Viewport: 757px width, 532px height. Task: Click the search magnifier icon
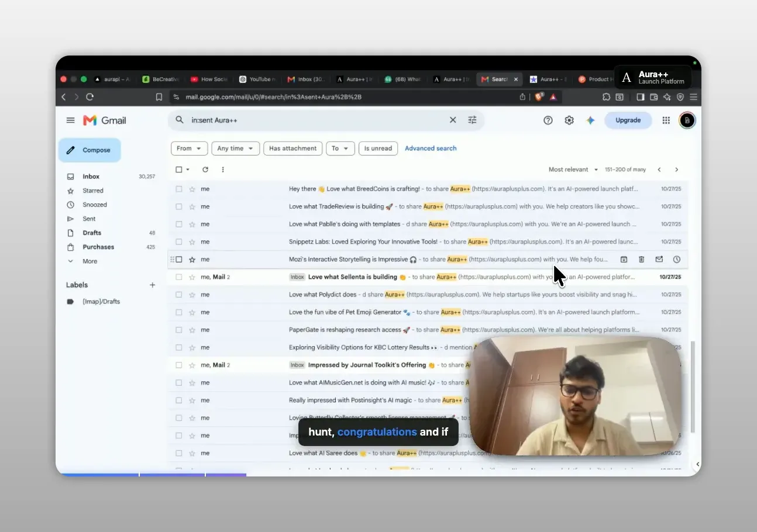[x=180, y=120]
